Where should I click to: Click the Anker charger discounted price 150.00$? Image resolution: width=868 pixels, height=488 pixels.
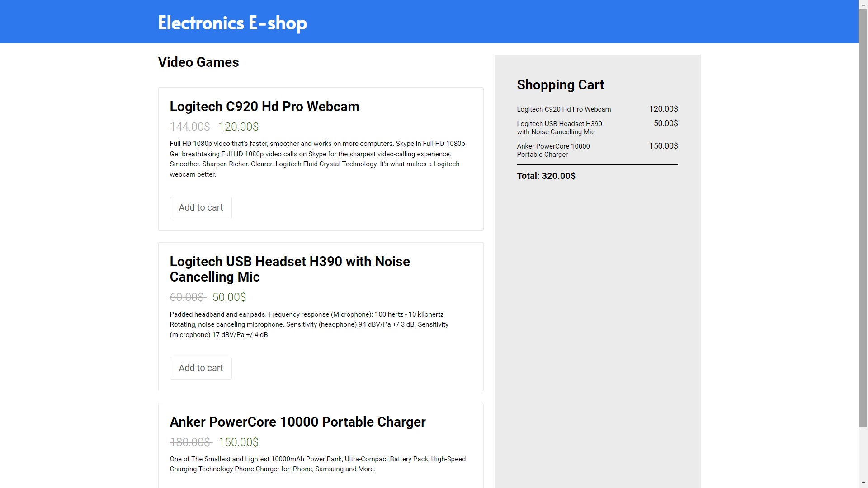point(239,442)
